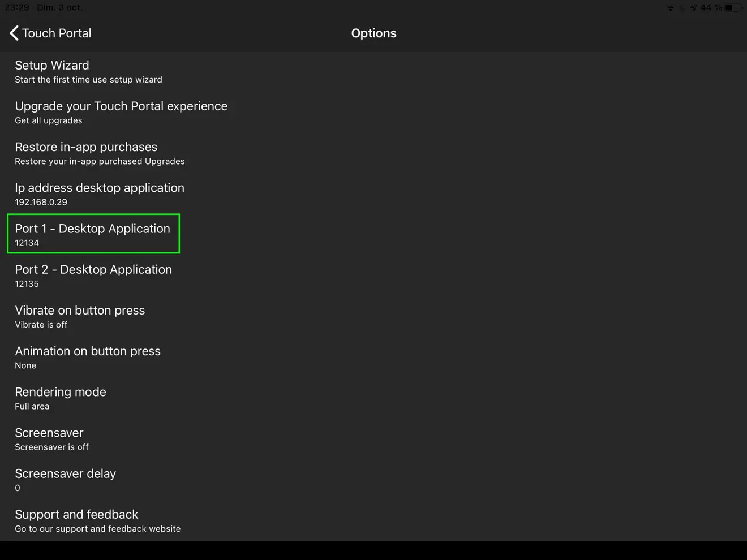747x560 pixels.
Task: Click the 12134 port value
Action: tap(27, 243)
